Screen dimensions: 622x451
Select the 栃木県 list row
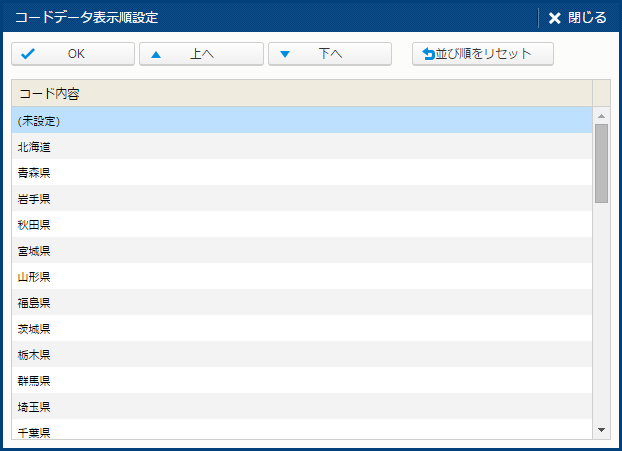point(300,355)
